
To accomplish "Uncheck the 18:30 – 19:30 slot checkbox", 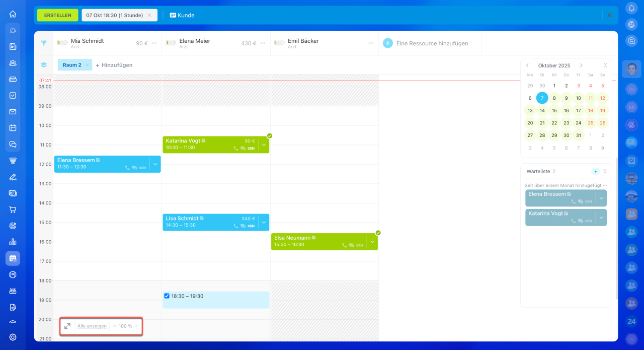I will (167, 296).
